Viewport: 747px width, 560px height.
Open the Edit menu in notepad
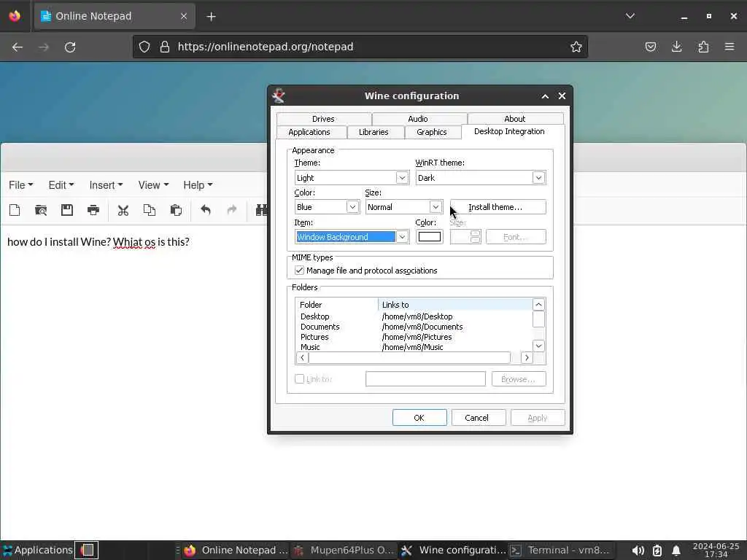[x=61, y=185]
